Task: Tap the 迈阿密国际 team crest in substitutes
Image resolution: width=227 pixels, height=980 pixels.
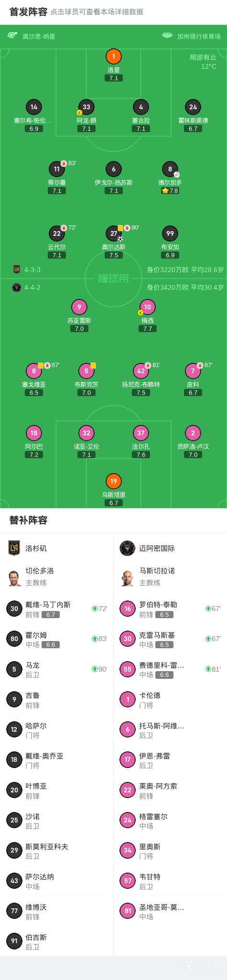Action: pyautogui.click(x=128, y=548)
